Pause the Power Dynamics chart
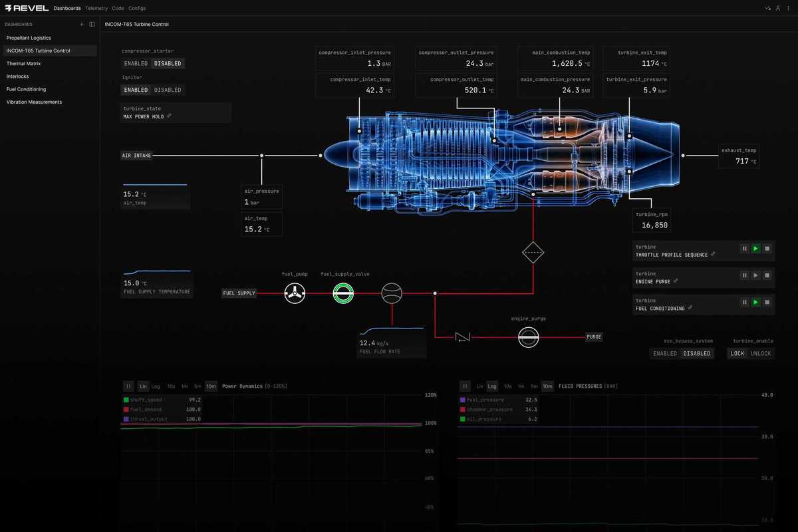The height and width of the screenshot is (532, 798). (128, 386)
